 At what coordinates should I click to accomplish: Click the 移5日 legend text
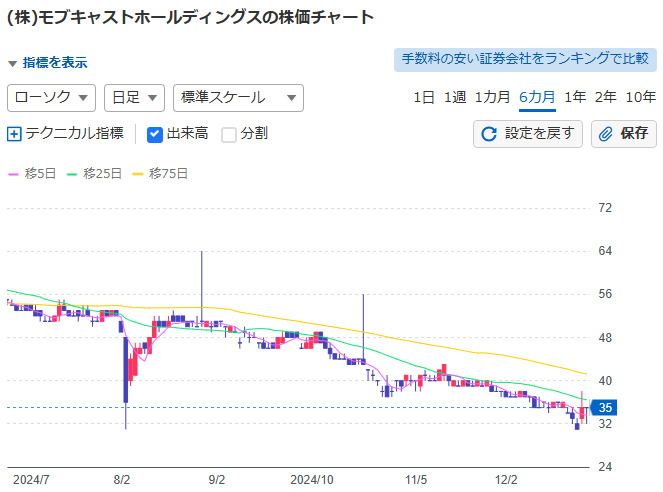click(x=40, y=174)
